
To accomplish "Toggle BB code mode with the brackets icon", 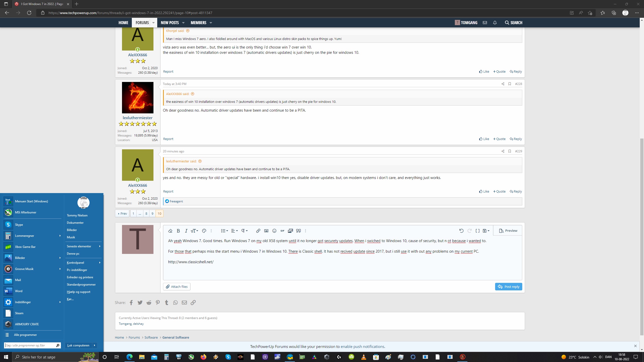I will (x=477, y=231).
